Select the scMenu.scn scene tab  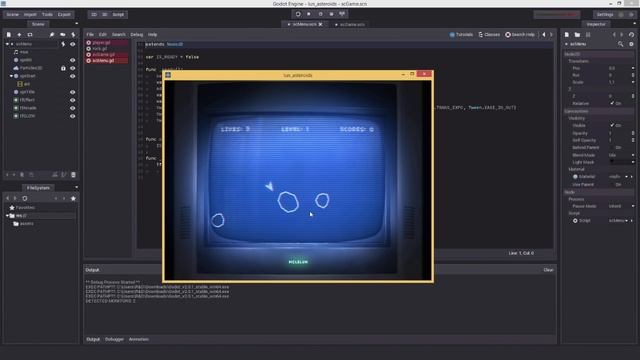coord(304,24)
